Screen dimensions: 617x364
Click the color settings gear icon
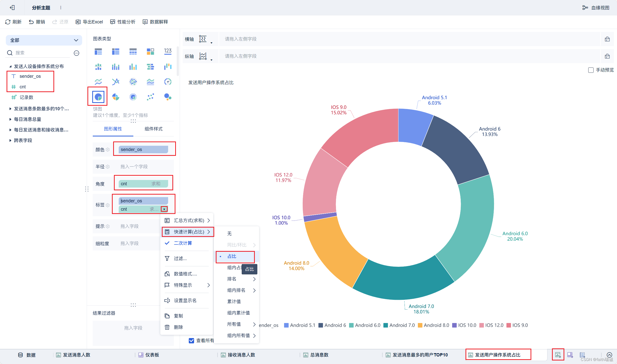coord(108,150)
